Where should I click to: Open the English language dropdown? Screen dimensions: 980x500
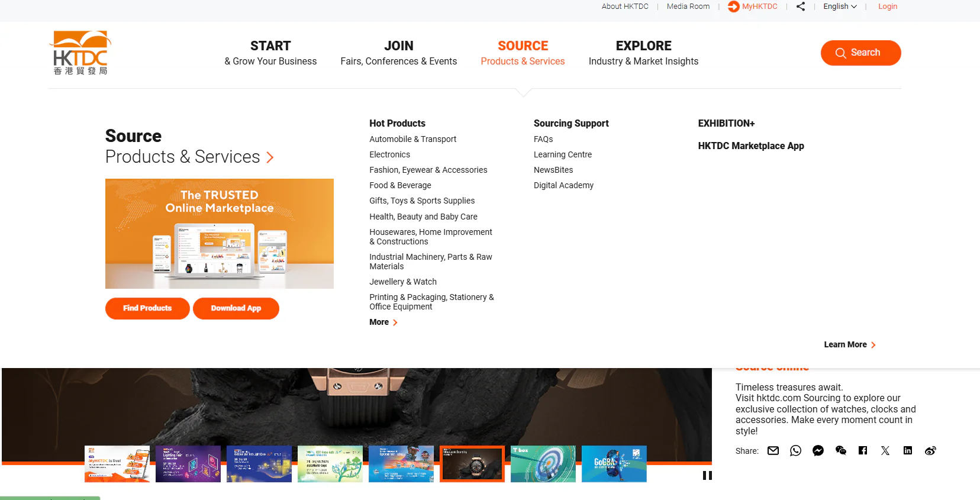click(x=840, y=7)
